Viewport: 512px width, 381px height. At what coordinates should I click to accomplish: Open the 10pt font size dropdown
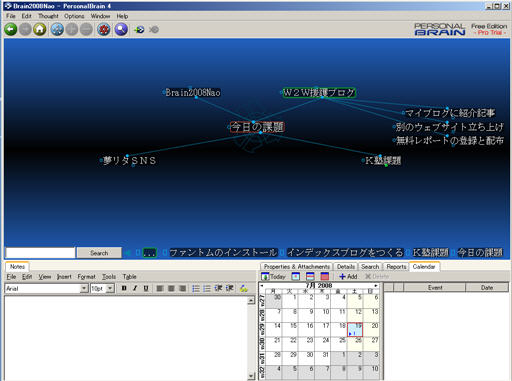[x=110, y=288]
